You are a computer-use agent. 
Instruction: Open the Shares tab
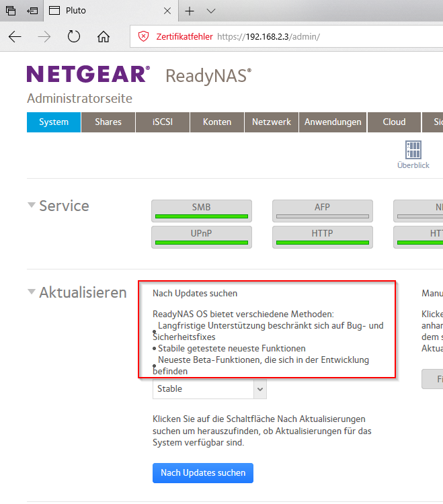point(108,122)
